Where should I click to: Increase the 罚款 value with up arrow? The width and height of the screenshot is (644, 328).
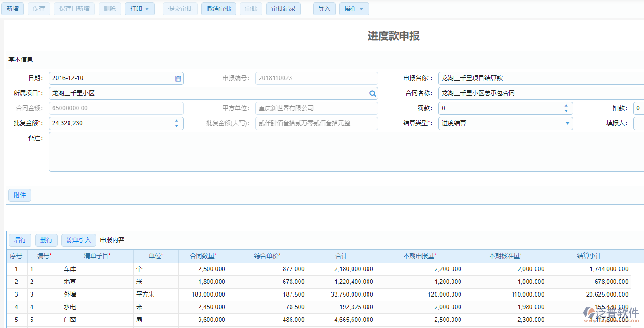pos(567,106)
